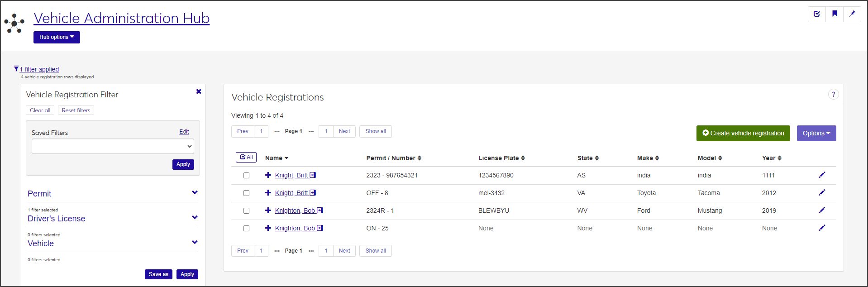The height and width of the screenshot is (287, 868).
Task: Expand row details for permit 2323 - 987654321
Action: tap(268, 175)
